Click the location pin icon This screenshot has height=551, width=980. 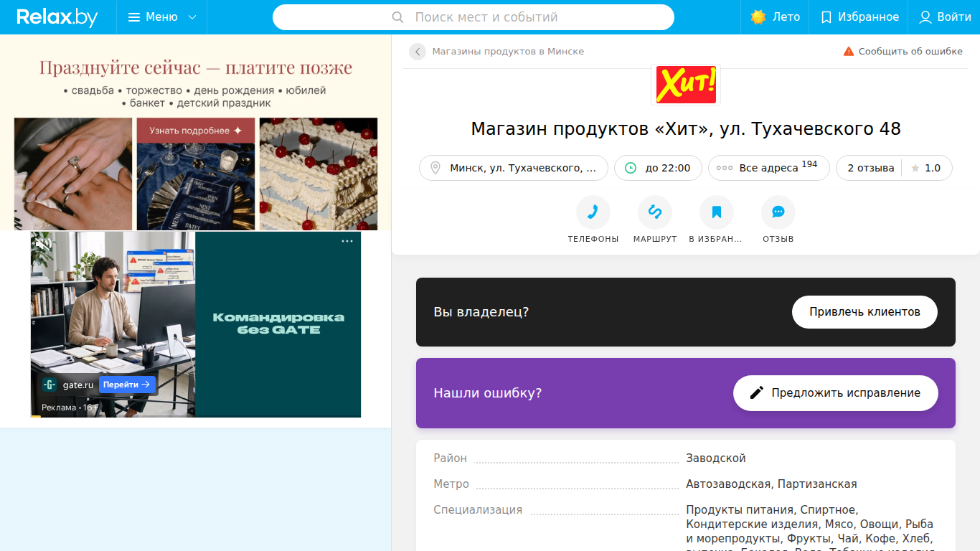435,168
